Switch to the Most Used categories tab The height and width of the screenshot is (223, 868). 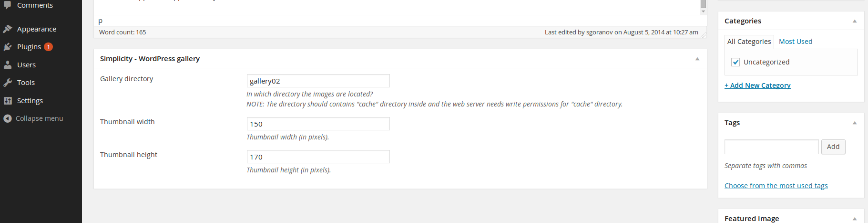point(796,42)
